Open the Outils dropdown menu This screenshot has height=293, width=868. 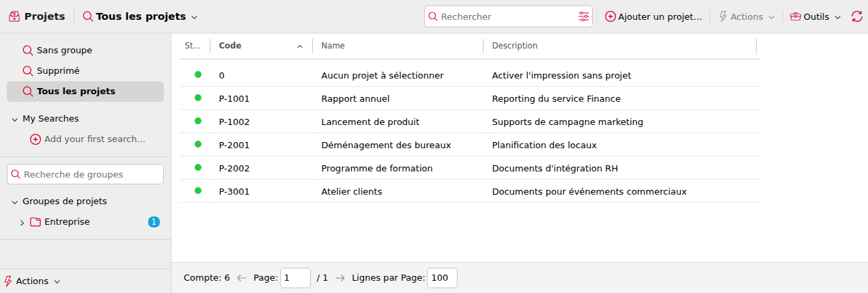click(x=816, y=16)
